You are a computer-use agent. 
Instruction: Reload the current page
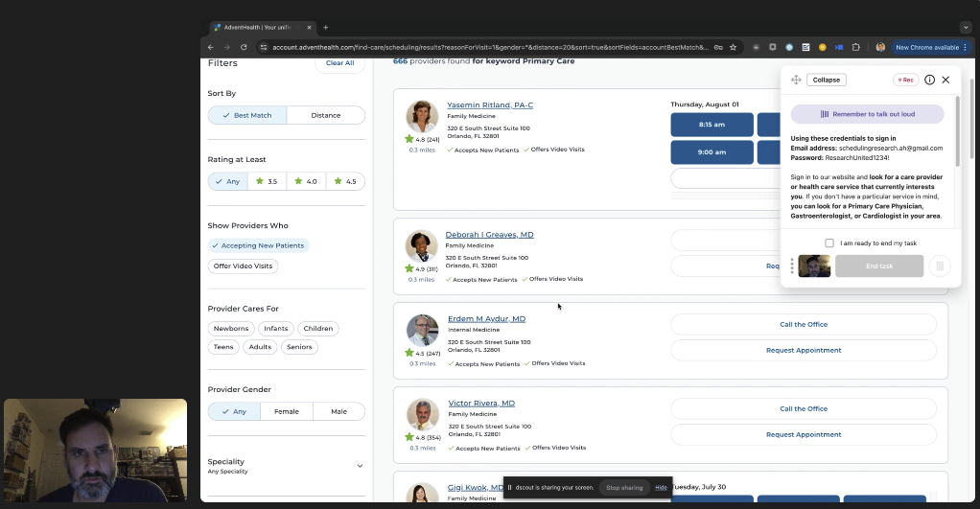coord(244,48)
